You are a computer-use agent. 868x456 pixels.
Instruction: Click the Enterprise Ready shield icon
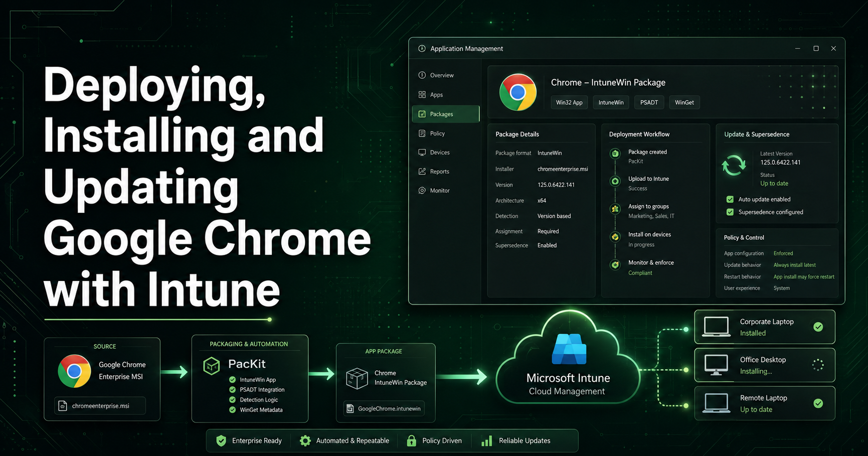pyautogui.click(x=221, y=441)
